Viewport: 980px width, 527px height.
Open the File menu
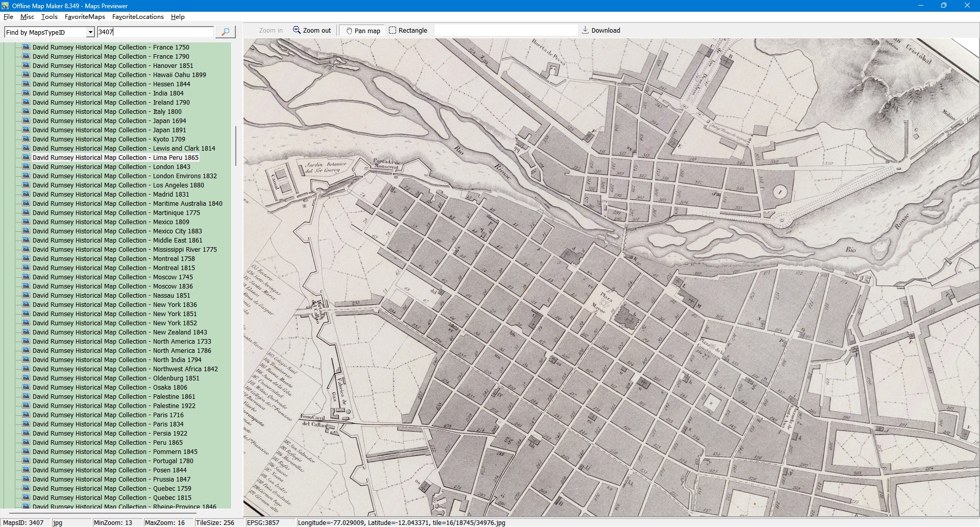[x=8, y=17]
